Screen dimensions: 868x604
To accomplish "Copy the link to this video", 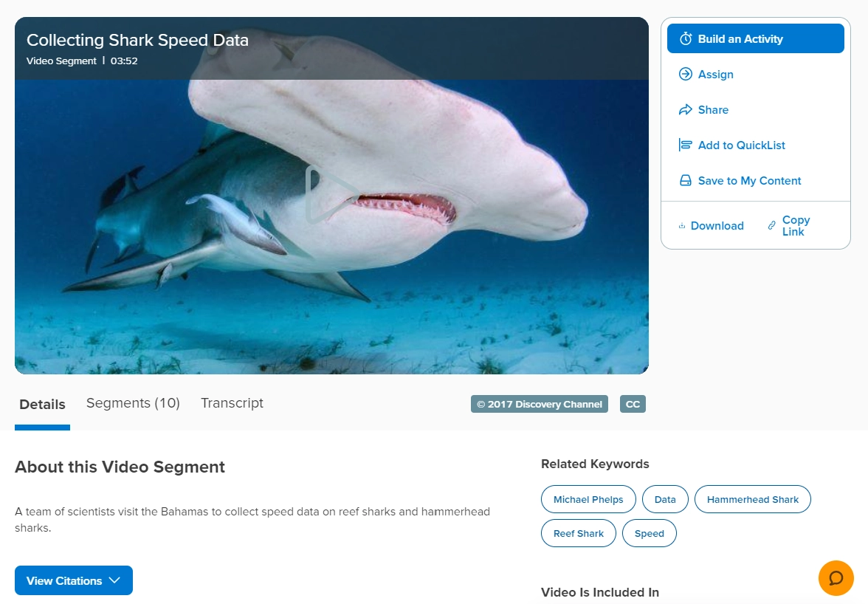I will 789,226.
